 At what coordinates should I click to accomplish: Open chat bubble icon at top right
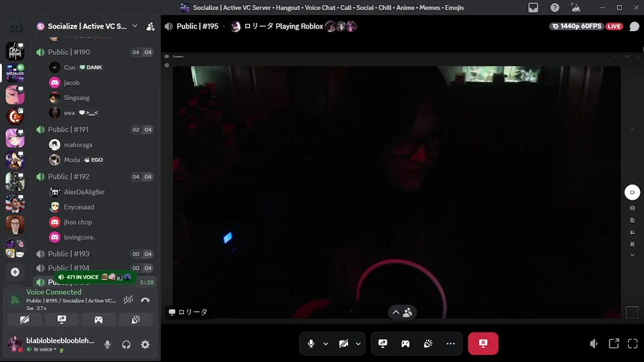tap(634, 26)
